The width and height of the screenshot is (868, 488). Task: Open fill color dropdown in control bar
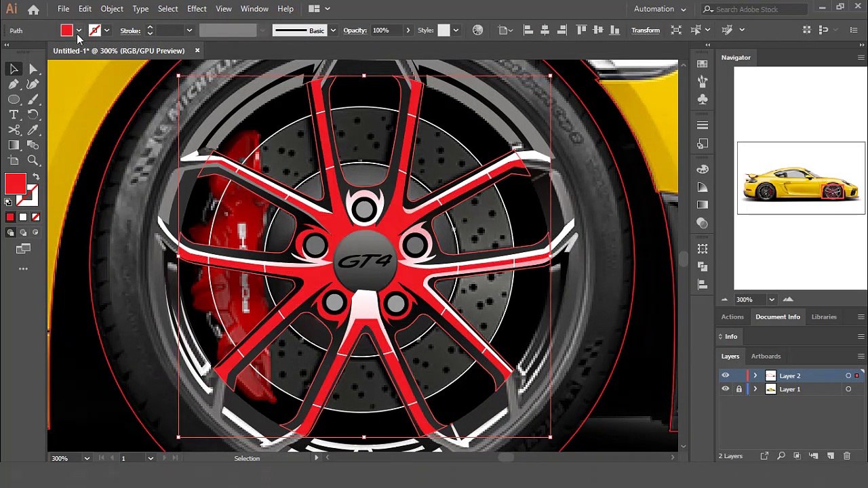[x=79, y=30]
